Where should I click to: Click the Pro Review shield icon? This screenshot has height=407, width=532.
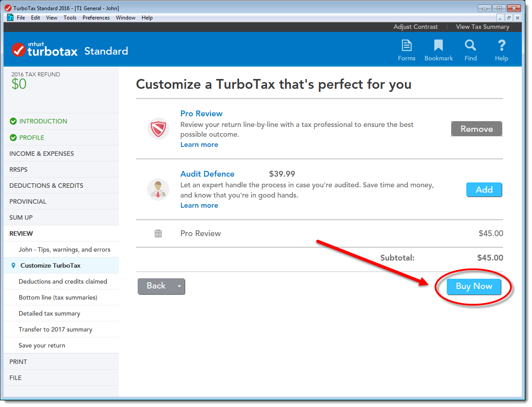(x=159, y=130)
